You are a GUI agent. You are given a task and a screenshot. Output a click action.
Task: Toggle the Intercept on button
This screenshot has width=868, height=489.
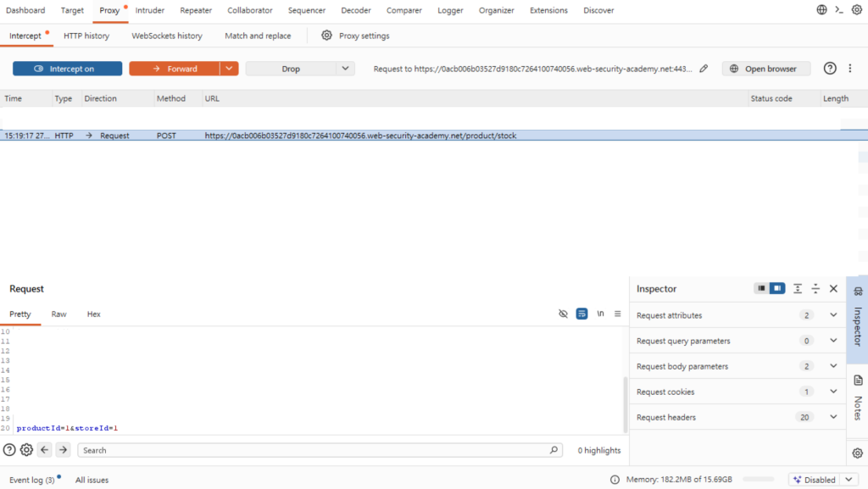[68, 69]
